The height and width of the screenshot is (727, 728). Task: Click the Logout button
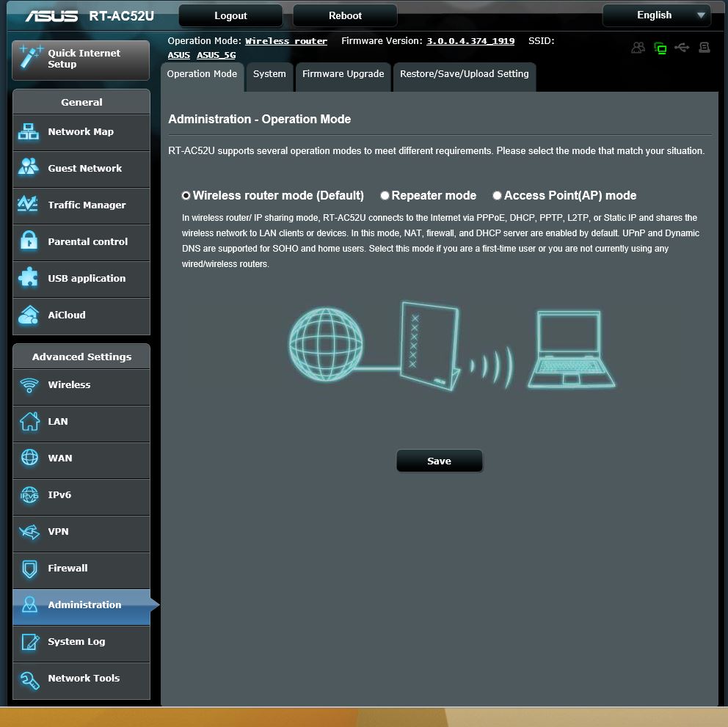pyautogui.click(x=230, y=16)
